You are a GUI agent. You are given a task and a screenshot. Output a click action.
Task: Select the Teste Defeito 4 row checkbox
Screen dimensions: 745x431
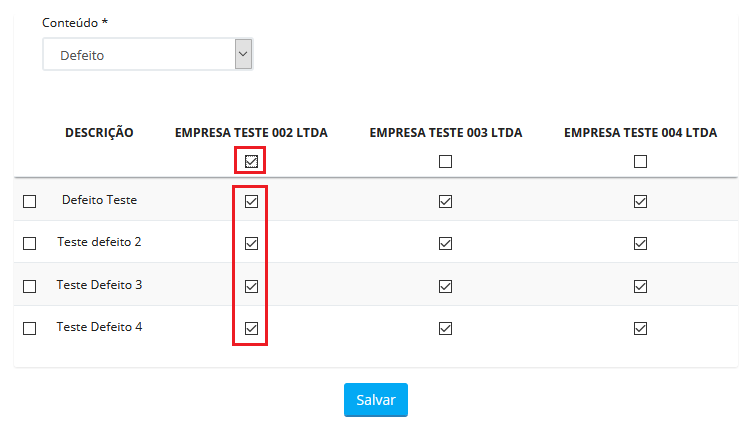[x=30, y=328]
